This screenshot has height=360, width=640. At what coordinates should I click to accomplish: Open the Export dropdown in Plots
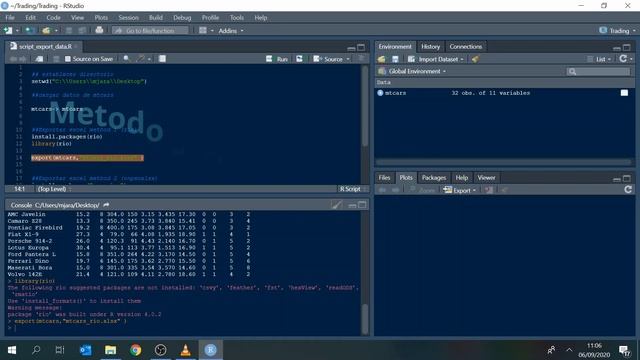pos(460,190)
